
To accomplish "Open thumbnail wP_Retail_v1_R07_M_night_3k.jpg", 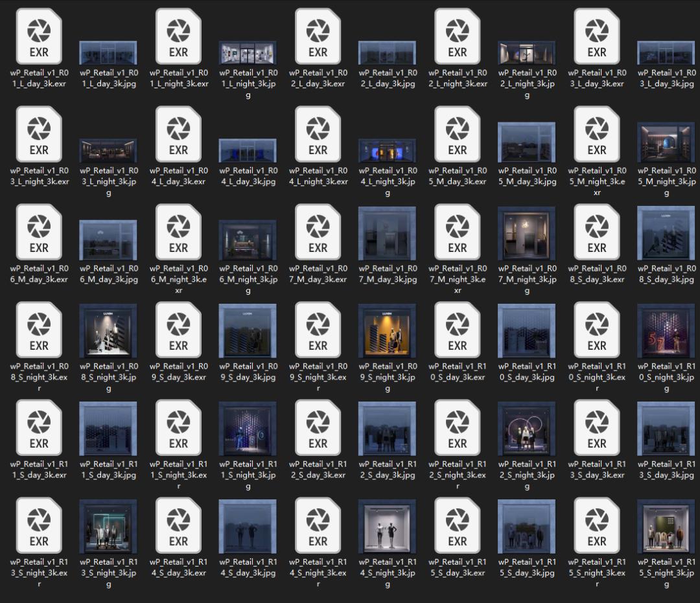I will click(x=527, y=233).
